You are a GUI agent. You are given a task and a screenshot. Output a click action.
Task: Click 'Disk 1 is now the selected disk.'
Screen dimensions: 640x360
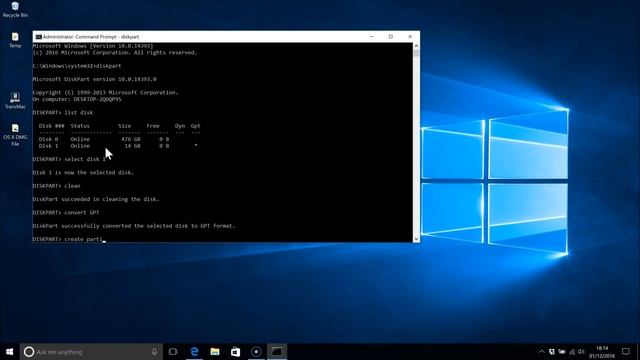coord(83,173)
